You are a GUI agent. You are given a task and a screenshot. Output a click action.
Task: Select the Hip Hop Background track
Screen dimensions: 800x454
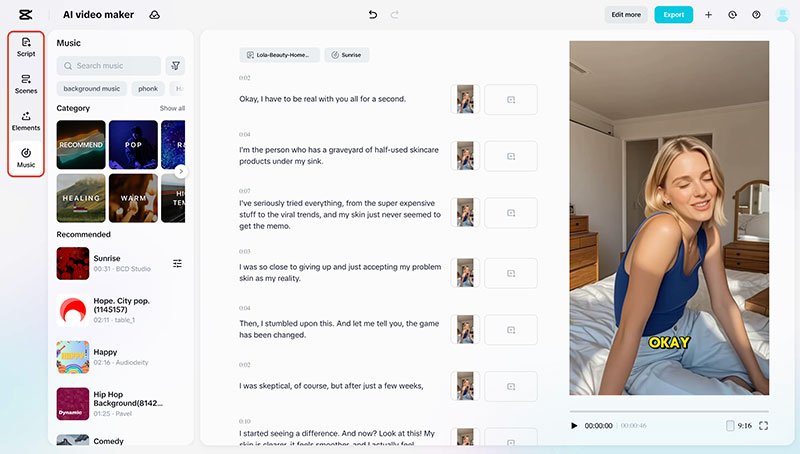click(x=120, y=403)
